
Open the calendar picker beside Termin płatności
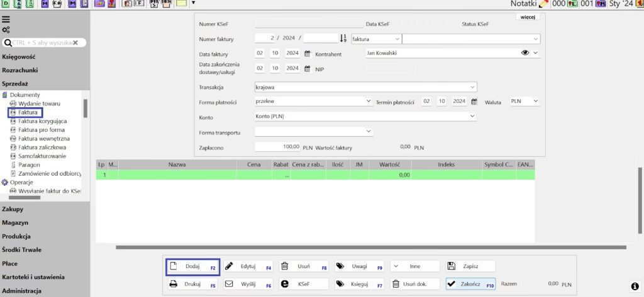474,101
